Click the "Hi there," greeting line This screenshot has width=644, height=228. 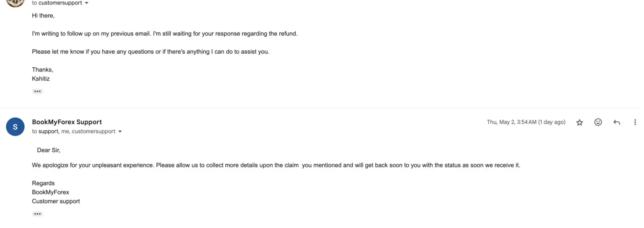(x=43, y=16)
